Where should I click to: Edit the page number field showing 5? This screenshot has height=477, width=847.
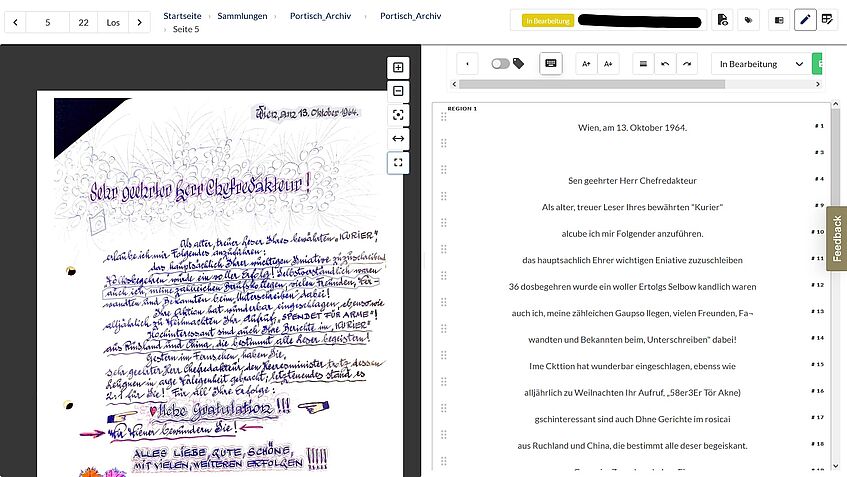click(x=48, y=22)
